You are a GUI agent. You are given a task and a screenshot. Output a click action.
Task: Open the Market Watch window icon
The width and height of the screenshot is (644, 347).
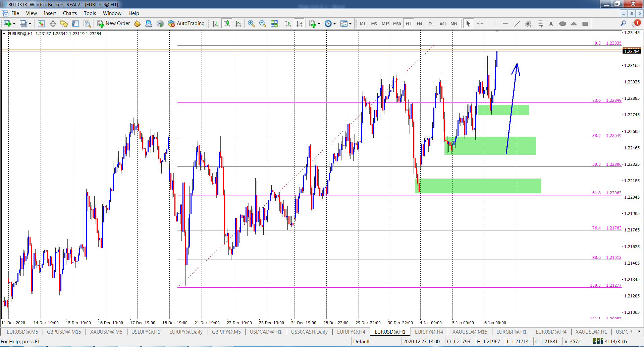(41, 23)
